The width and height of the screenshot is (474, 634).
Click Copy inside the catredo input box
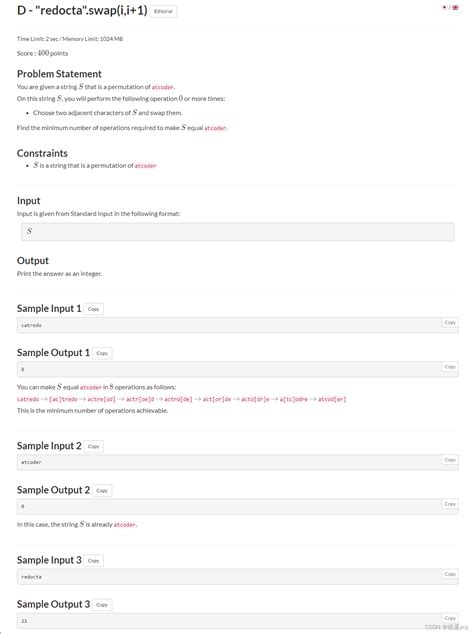click(450, 323)
